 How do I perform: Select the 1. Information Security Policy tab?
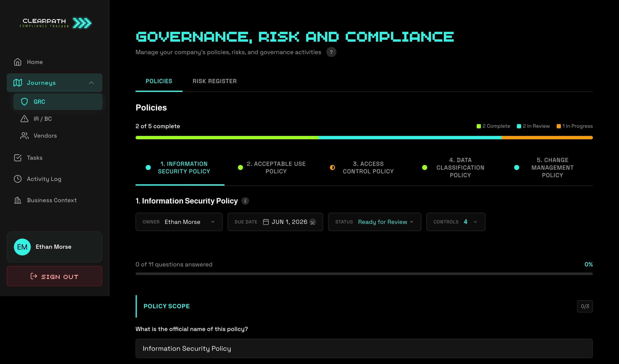(180, 168)
